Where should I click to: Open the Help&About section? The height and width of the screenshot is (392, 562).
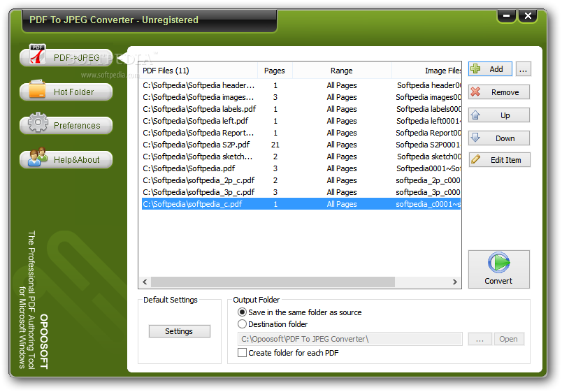pos(66,159)
